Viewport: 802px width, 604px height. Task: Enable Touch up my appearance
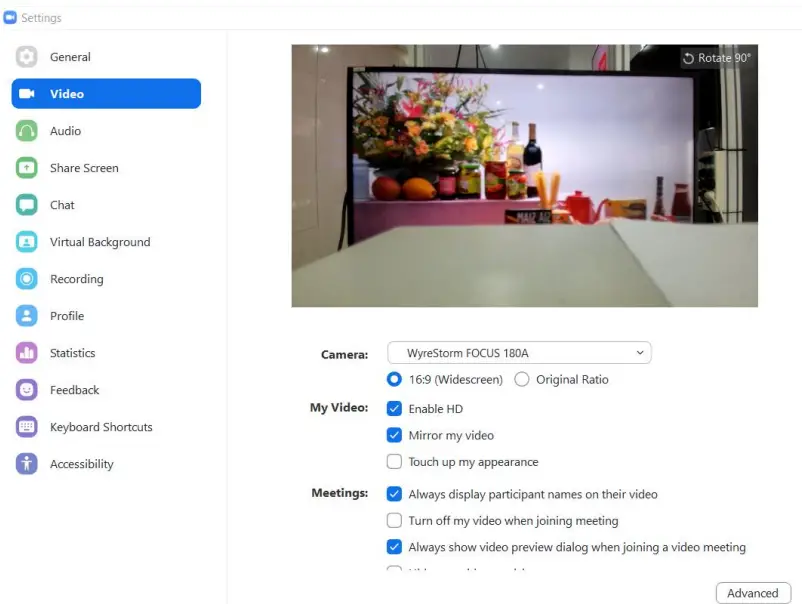pos(394,462)
